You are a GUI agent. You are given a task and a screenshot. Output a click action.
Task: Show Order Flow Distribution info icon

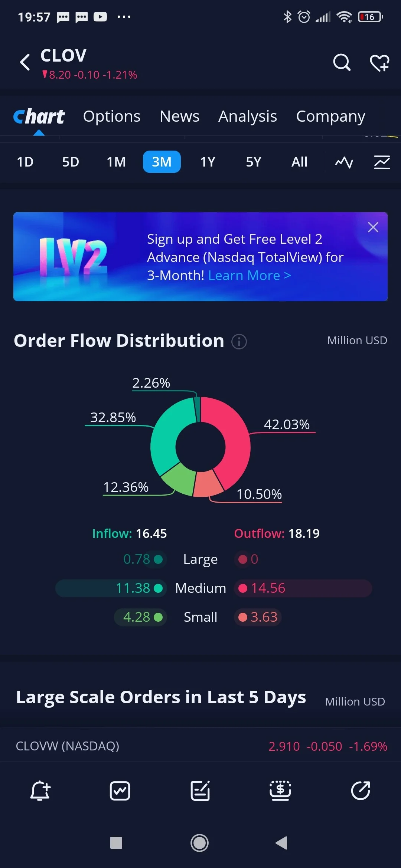pos(239,341)
